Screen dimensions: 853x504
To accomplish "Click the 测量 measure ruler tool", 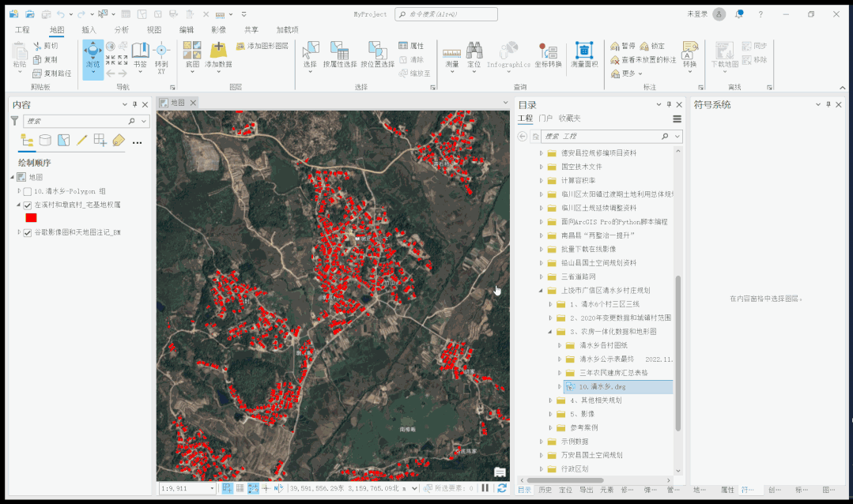I will tap(452, 55).
